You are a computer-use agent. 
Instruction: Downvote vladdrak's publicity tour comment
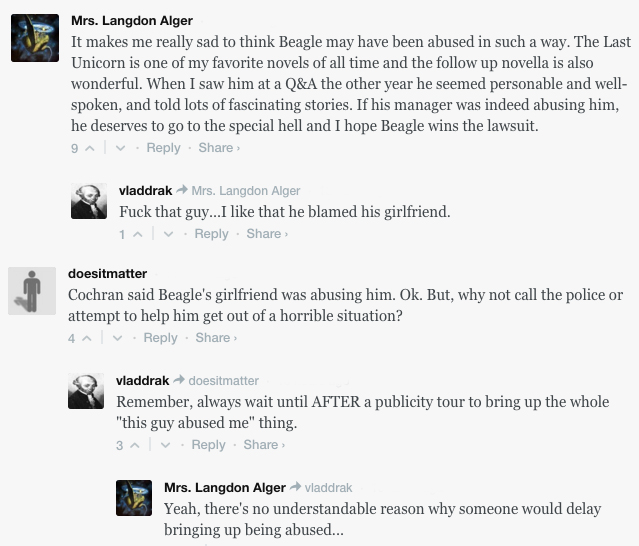coord(165,445)
